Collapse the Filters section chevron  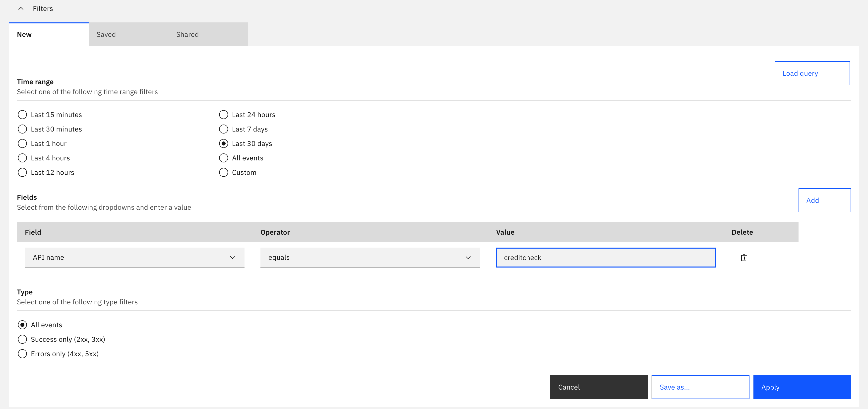pyautogui.click(x=21, y=8)
